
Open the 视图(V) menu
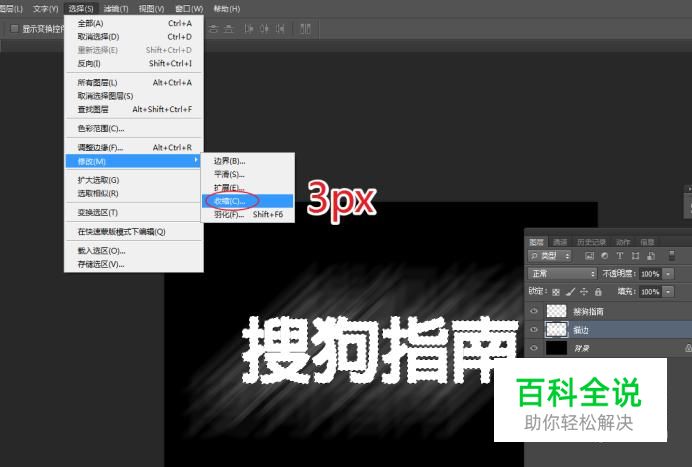click(x=151, y=8)
